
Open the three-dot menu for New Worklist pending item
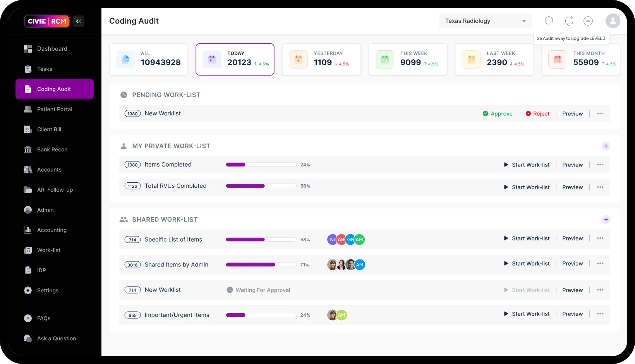(601, 113)
